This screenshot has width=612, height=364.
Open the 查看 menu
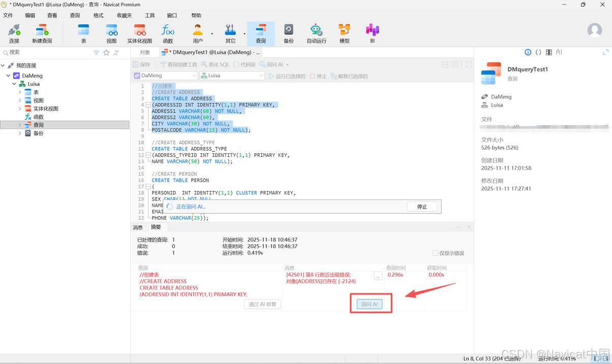[52, 16]
